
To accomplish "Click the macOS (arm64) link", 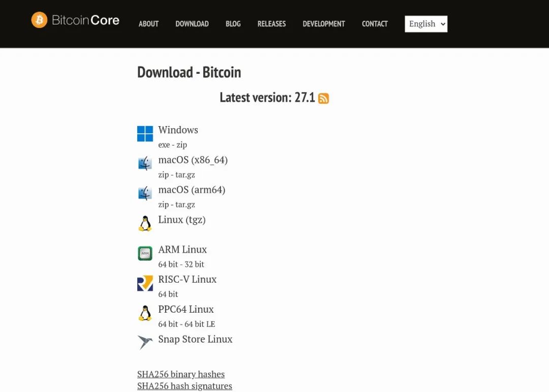I will (x=192, y=190).
